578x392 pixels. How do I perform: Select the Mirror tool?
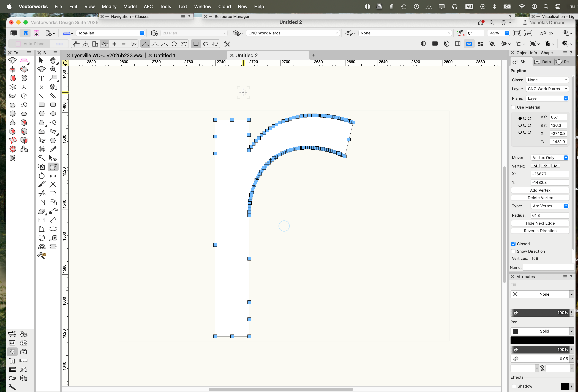point(53,176)
